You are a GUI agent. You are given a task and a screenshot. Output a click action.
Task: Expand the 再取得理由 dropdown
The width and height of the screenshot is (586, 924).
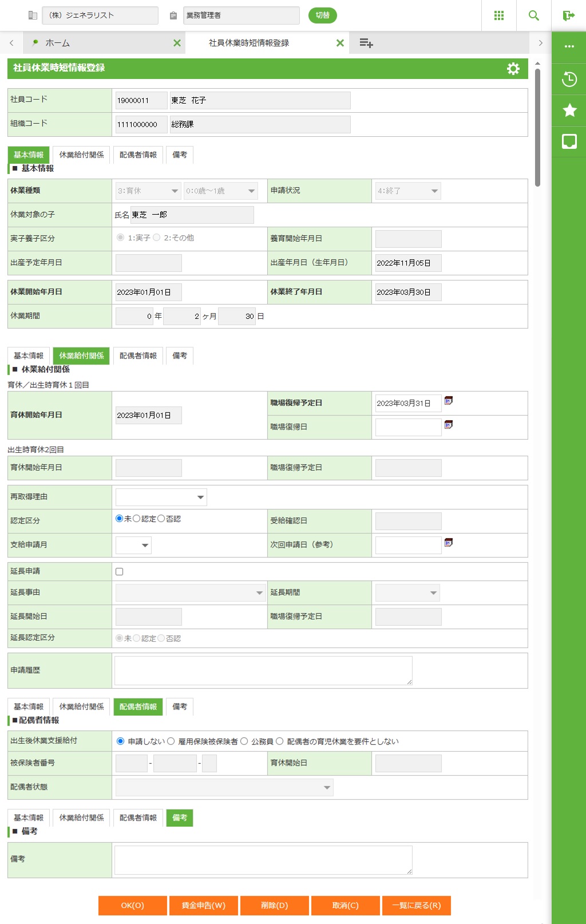click(161, 497)
